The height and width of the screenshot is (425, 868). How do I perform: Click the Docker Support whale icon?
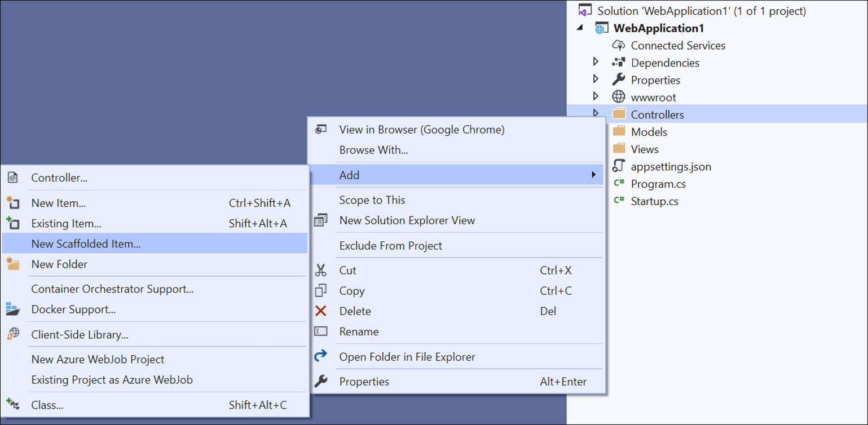click(x=12, y=309)
